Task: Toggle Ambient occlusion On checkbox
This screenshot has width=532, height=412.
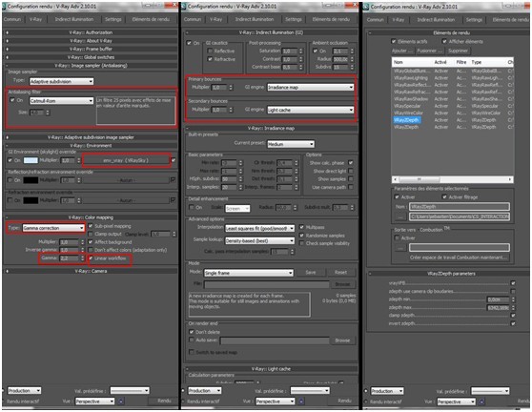Action: (x=316, y=51)
